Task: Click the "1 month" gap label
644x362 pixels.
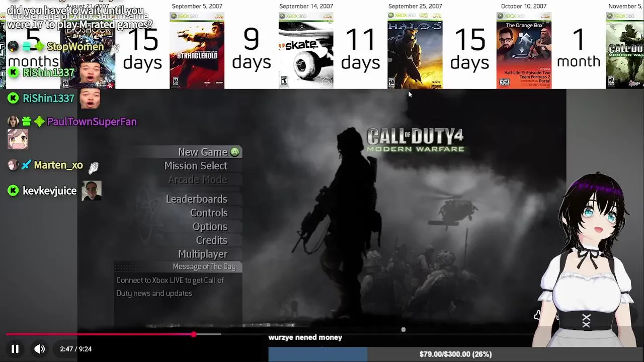Action: point(579,48)
